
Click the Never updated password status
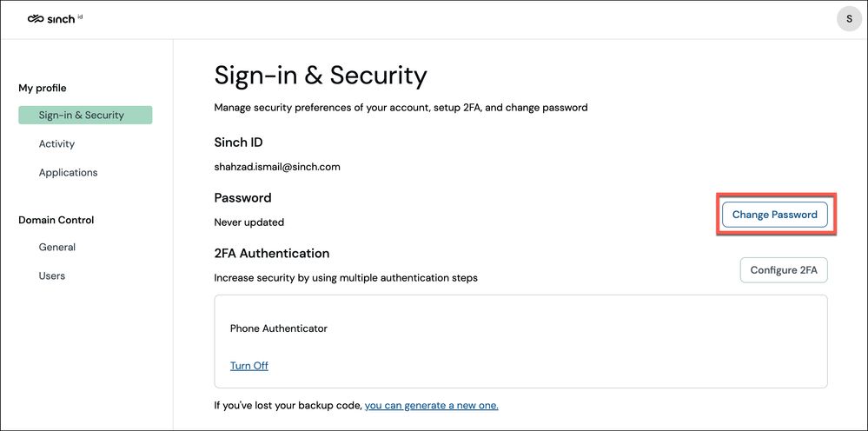[248, 222]
